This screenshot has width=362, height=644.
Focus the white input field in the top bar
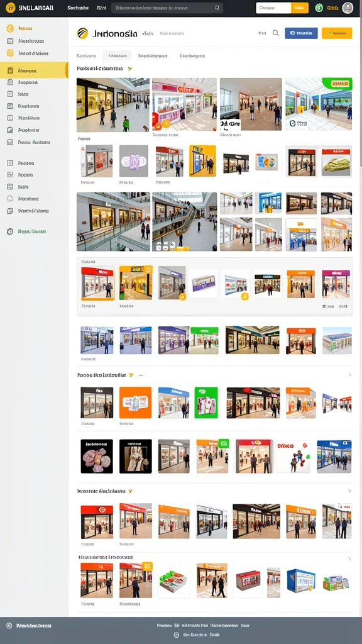[274, 8]
